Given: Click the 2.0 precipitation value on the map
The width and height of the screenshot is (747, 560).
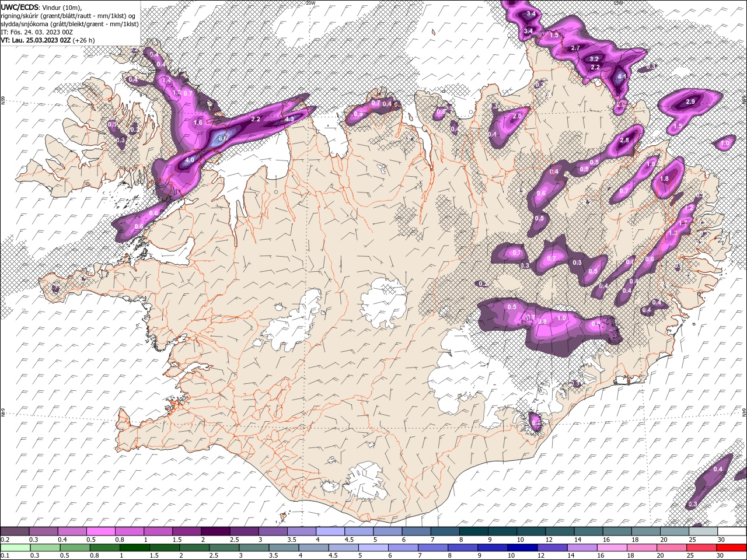Looking at the screenshot, I should tap(516, 117).
